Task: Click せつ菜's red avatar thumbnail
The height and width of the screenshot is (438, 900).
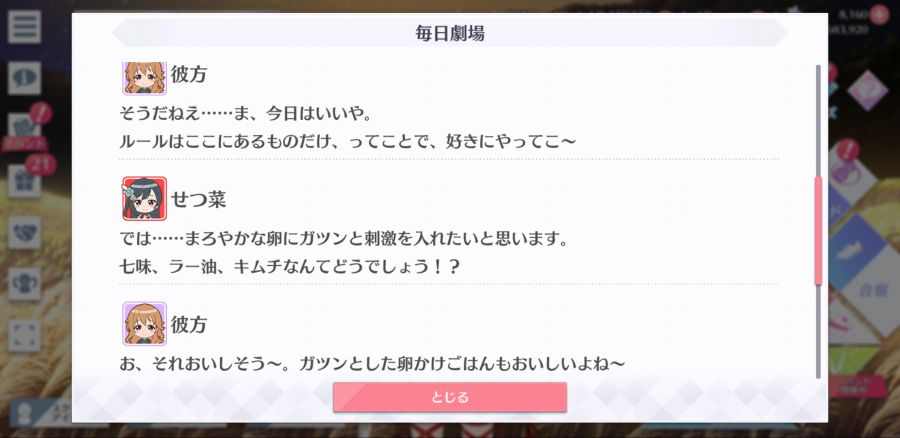Action: (145, 199)
